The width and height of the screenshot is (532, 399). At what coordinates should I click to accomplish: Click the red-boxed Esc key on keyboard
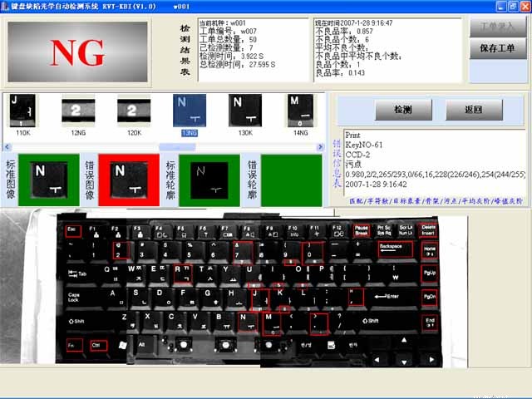pyautogui.click(x=73, y=231)
